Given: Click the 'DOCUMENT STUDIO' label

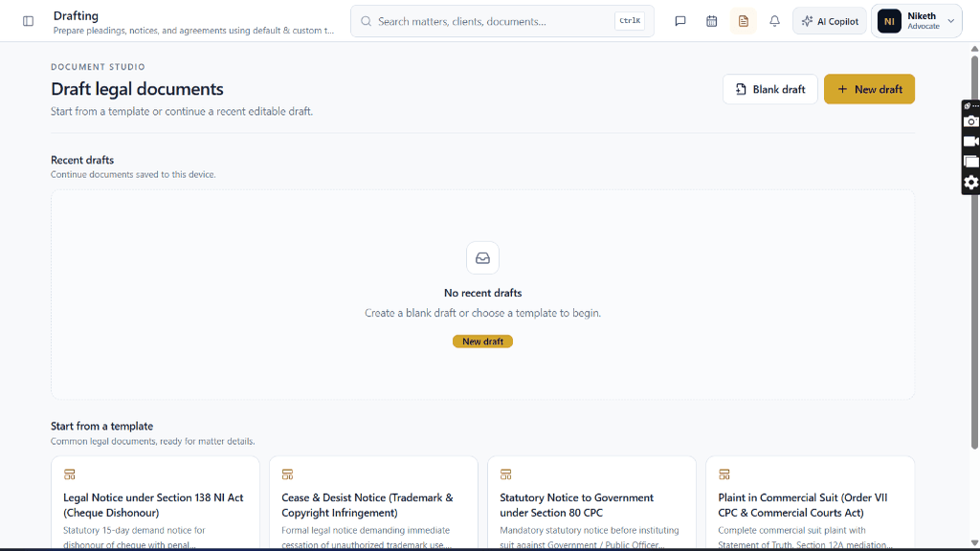Looking at the screenshot, I should 99,67.
